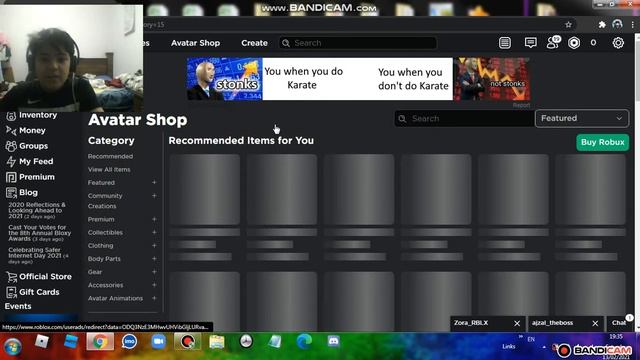The width and height of the screenshot is (640, 360).
Task: Close the ajzal_theboss chat tab
Action: [x=595, y=323]
